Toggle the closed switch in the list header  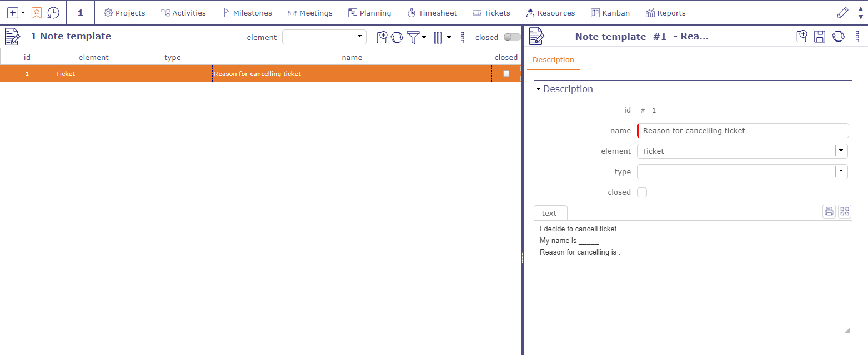point(510,37)
